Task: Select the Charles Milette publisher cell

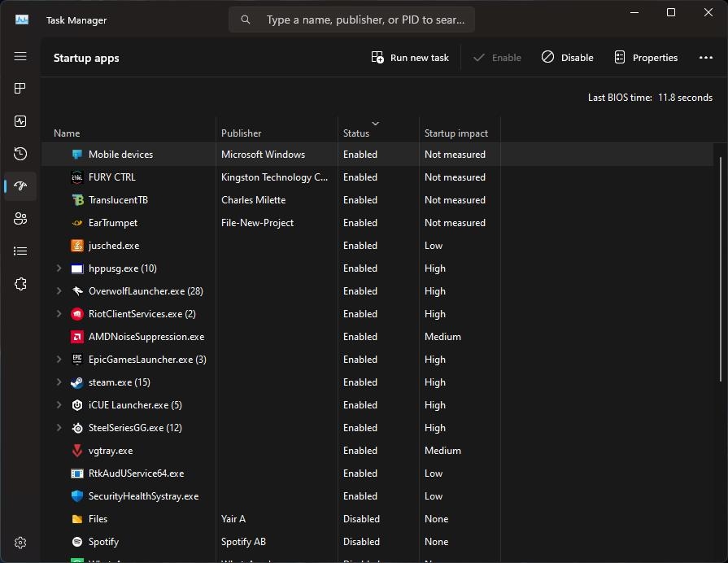Action: click(253, 200)
